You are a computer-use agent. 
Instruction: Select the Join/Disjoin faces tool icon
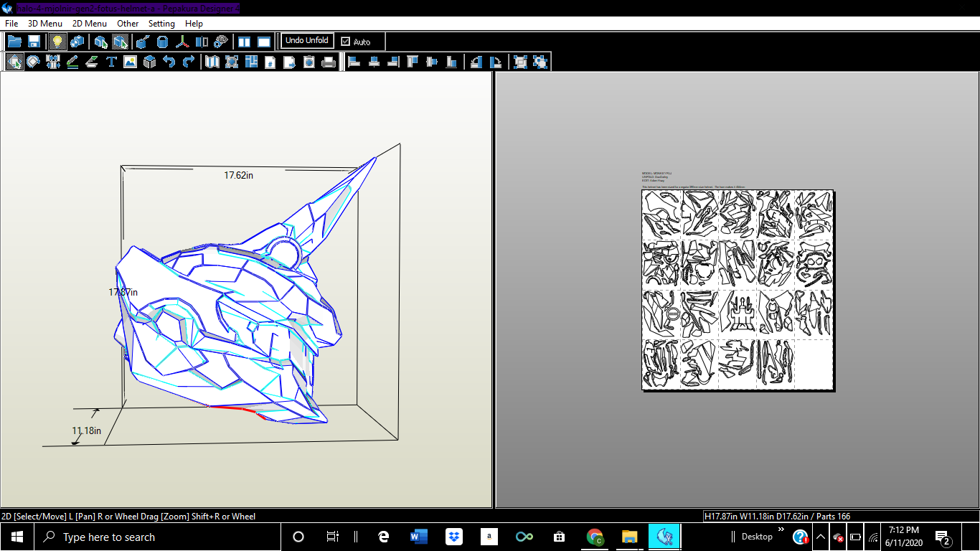click(x=53, y=62)
